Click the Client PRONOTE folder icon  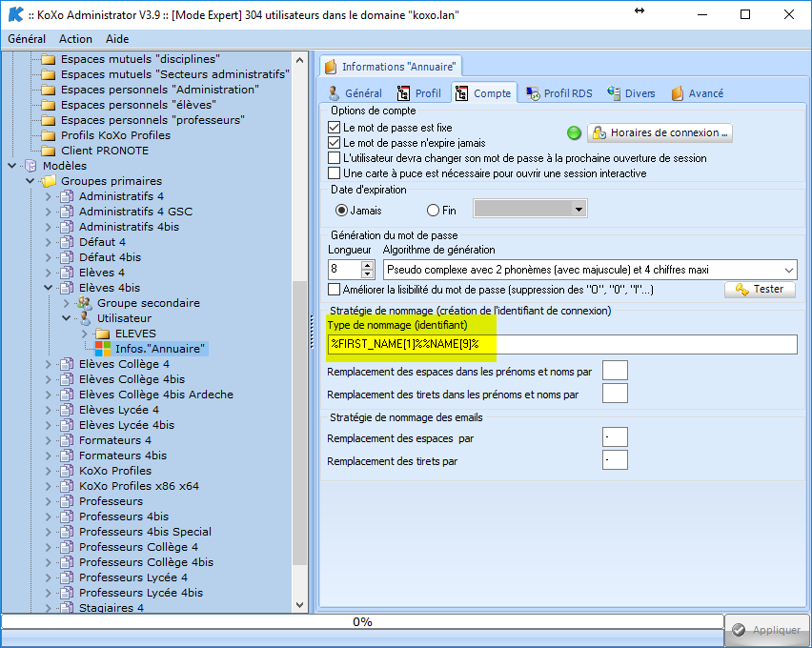(x=49, y=151)
